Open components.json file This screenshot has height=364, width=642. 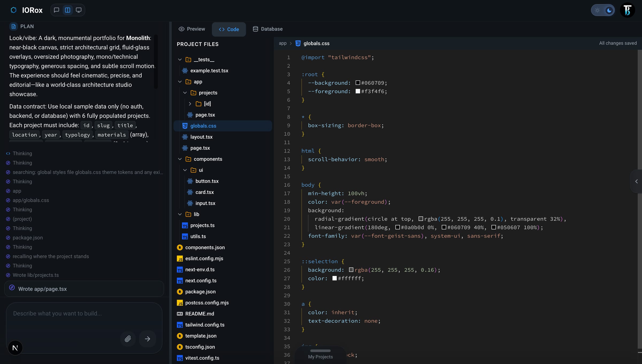(x=223, y=247)
